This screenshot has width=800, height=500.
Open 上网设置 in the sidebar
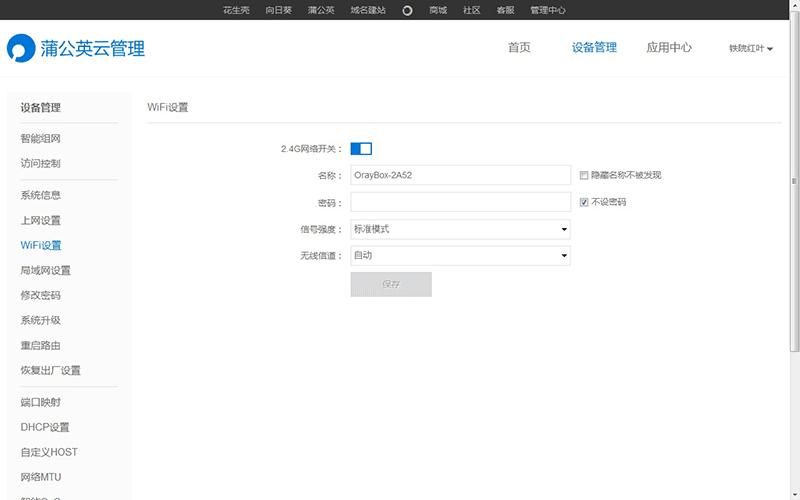coord(41,220)
